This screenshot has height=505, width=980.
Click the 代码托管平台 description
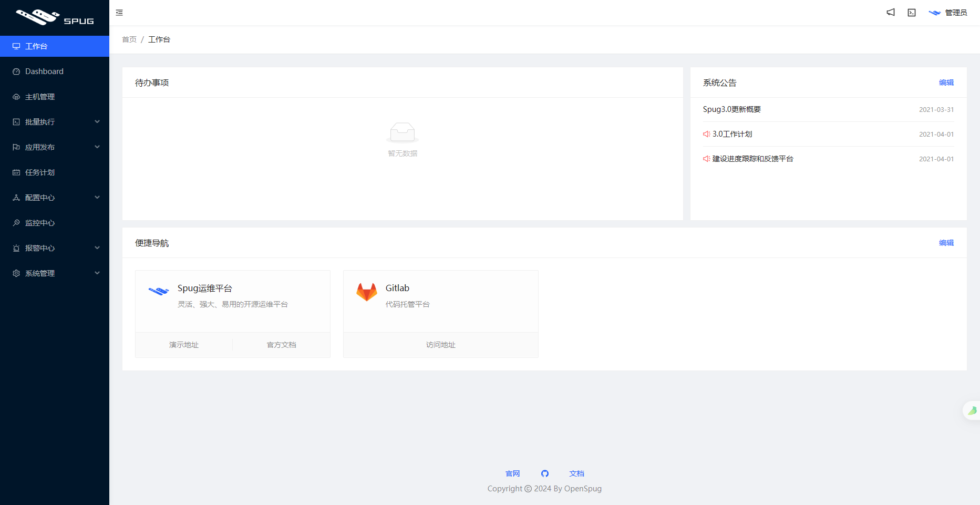coord(408,304)
